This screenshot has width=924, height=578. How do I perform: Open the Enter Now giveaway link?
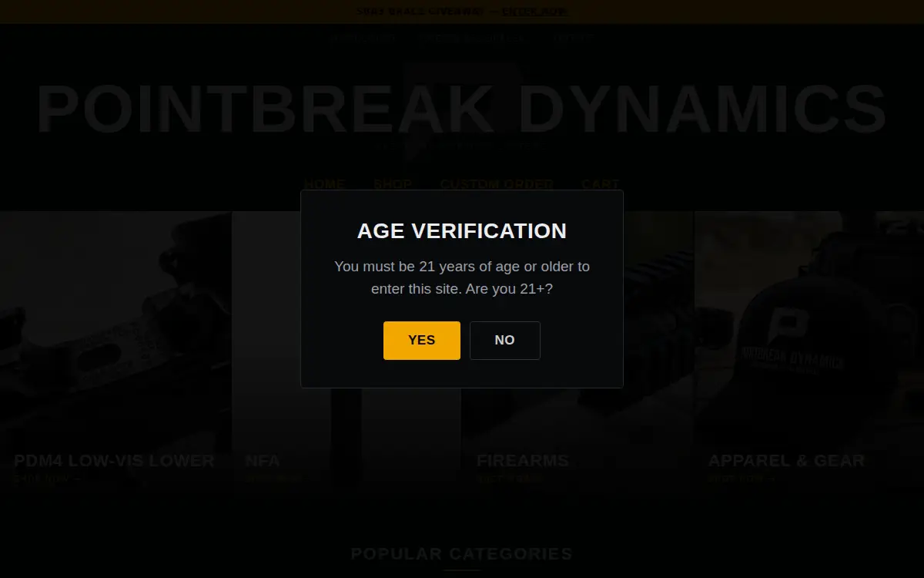(534, 12)
